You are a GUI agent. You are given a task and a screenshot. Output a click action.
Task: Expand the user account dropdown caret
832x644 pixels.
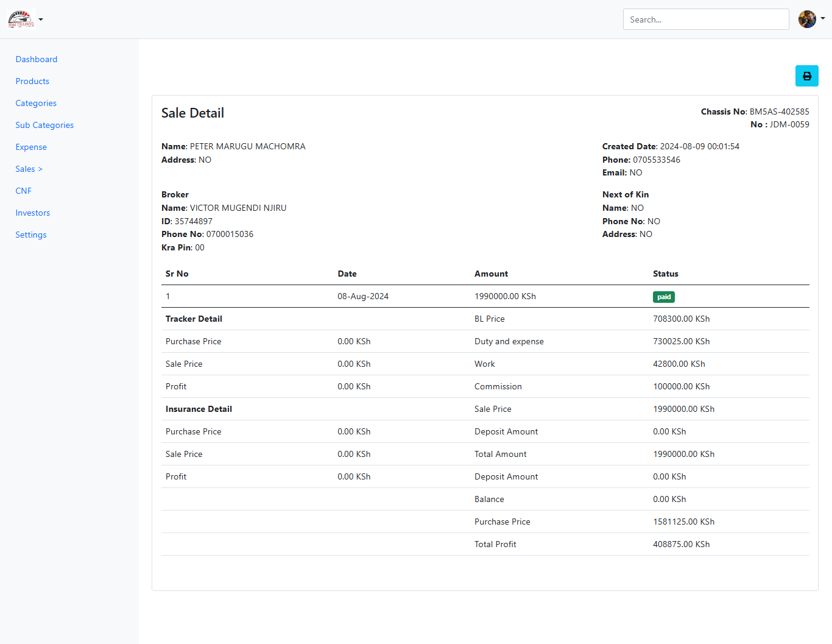[x=823, y=18]
